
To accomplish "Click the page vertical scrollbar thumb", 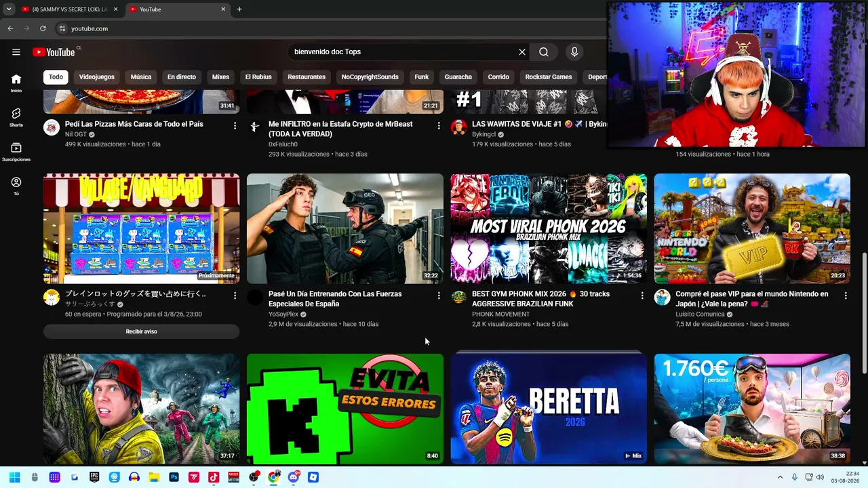I will tap(864, 313).
